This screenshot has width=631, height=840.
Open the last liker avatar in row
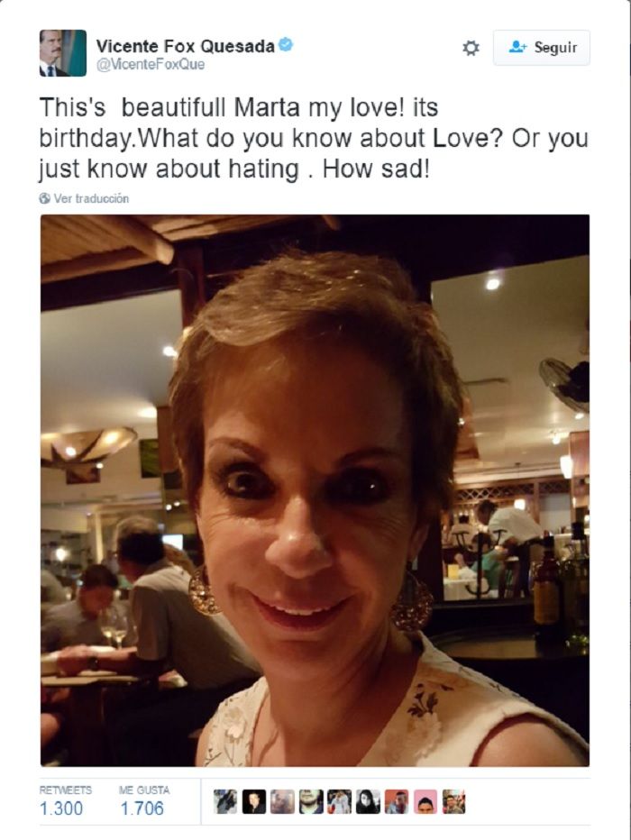tap(453, 802)
